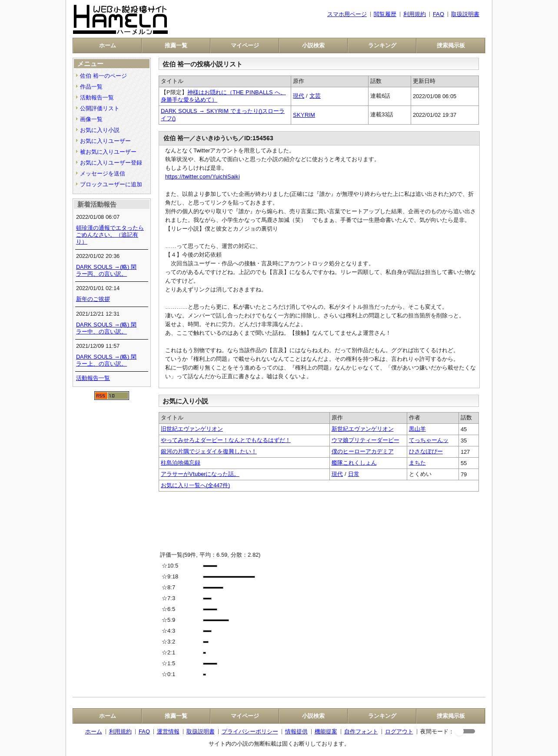The image size is (558, 756).
Task: Click the Hameln site logo
Action: [x=120, y=20]
